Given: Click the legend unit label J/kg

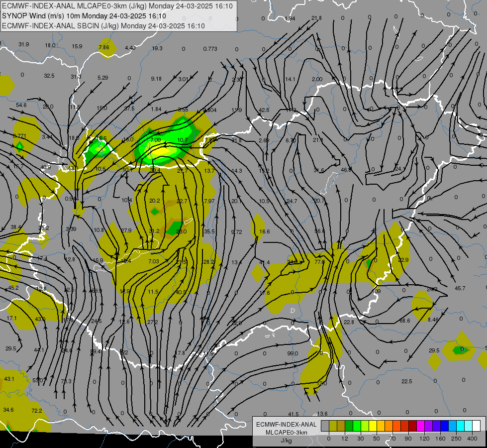Looking at the screenshot, I should tap(286, 441).
